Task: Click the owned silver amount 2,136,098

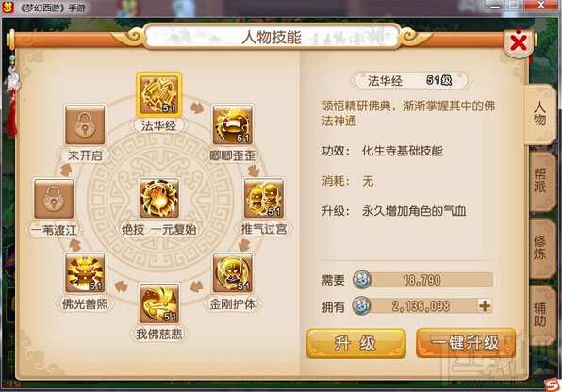Action: (421, 306)
